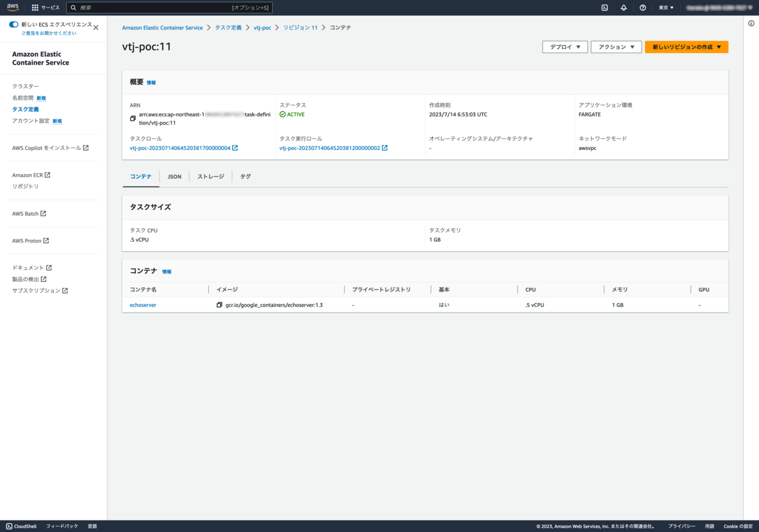
Task: Switch to the JSON tab
Action: (175, 176)
